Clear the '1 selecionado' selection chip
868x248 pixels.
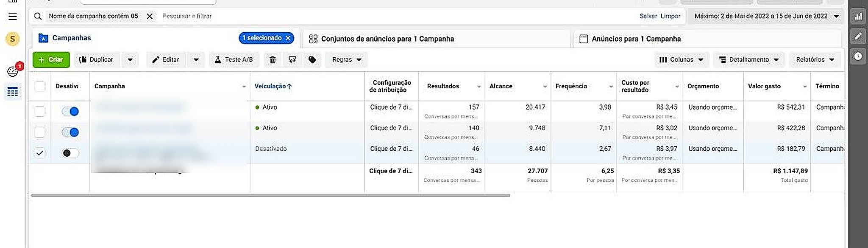pyautogui.click(x=288, y=38)
